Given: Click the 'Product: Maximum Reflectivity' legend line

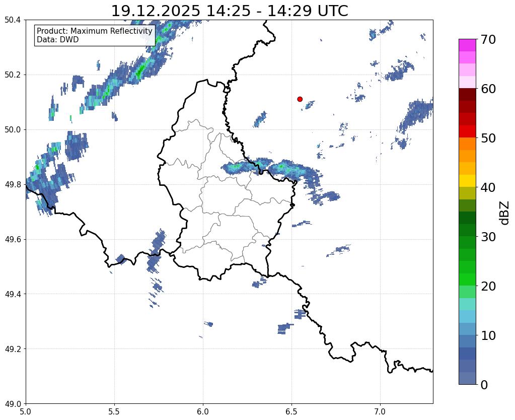Looking at the screenshot, I should coord(95,31).
